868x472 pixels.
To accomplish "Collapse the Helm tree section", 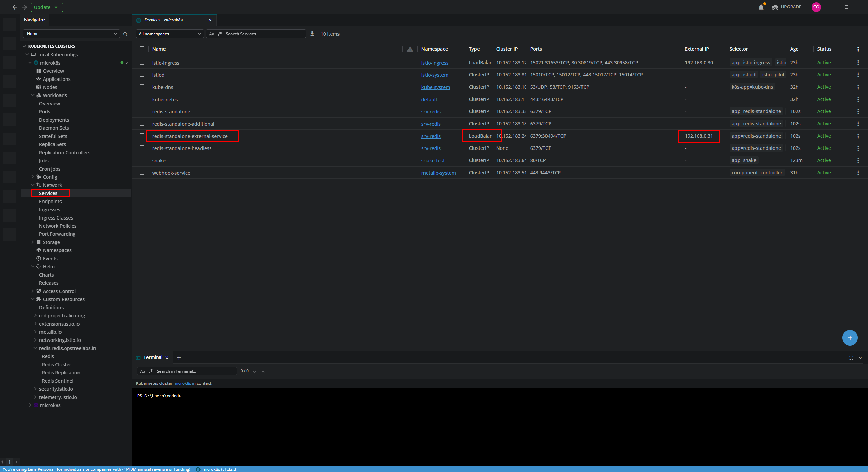I will coord(33,267).
